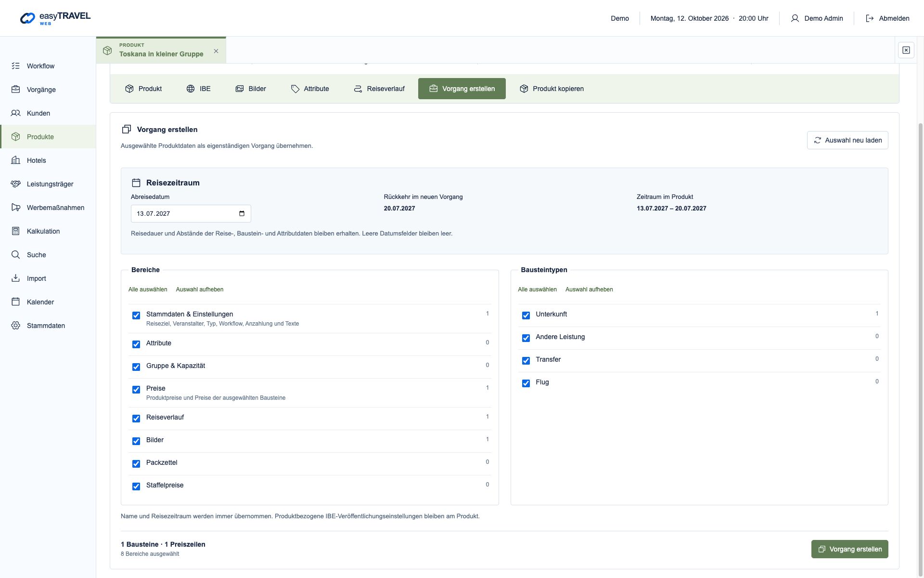924x578 pixels.
Task: Toggle the Unterkunft checkbox
Action: click(x=526, y=315)
